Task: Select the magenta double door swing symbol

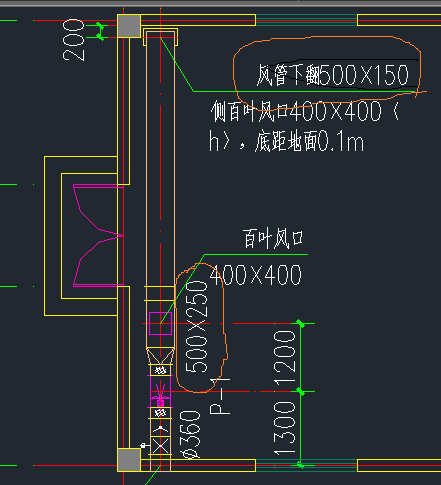Action: coord(98,235)
